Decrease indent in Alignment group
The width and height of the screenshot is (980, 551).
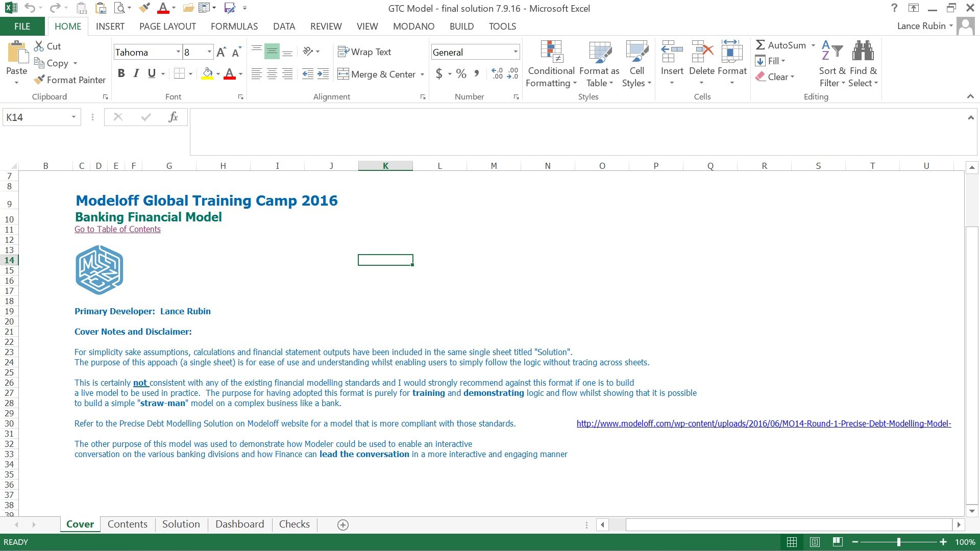pyautogui.click(x=308, y=74)
